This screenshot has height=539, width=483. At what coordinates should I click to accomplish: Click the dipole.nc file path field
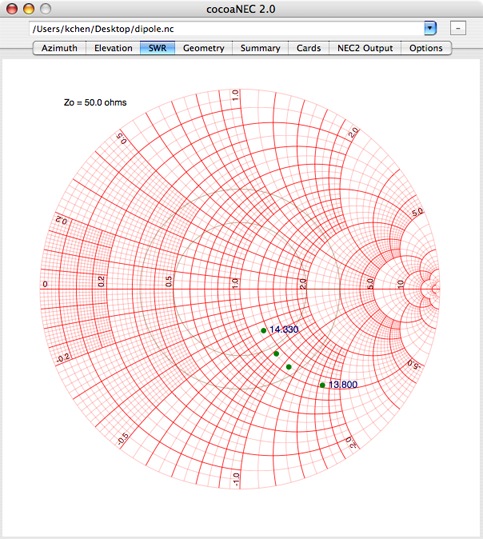pyautogui.click(x=227, y=29)
